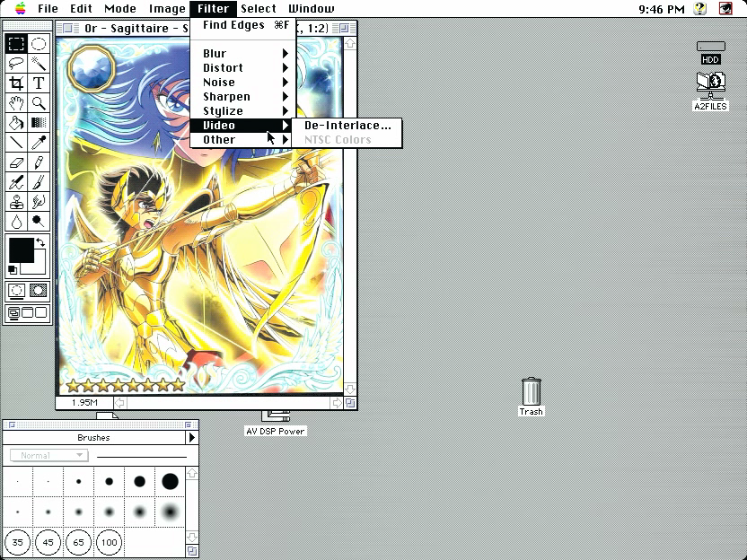Open the Select menu
The image size is (747, 560).
coord(259,9)
